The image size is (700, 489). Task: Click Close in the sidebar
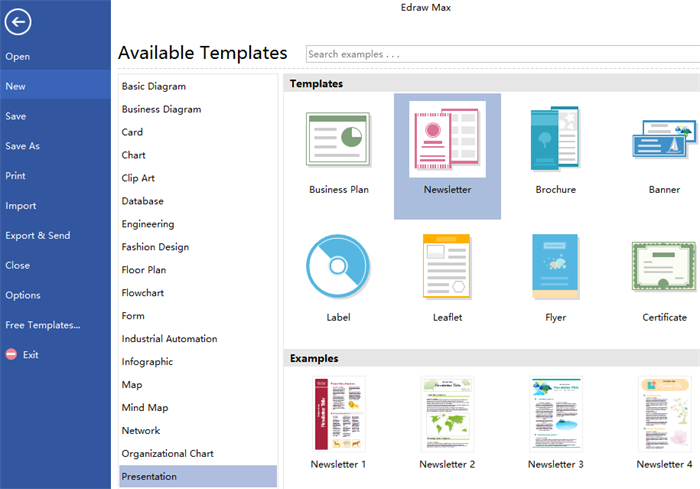[17, 265]
